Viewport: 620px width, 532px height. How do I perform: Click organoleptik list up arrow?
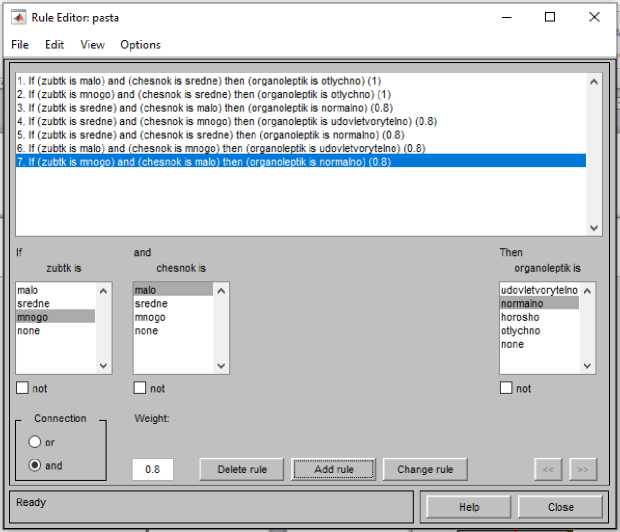pyautogui.click(x=587, y=291)
